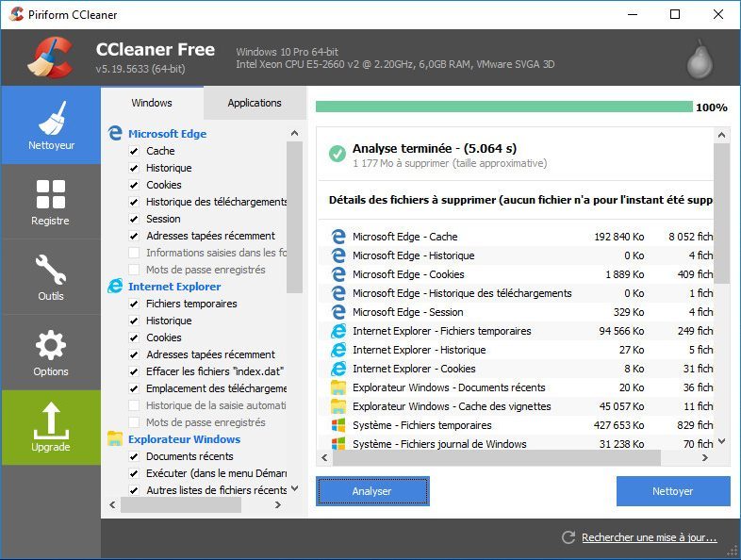The width and height of the screenshot is (741, 560).
Task: Click the Piriform pear icon
Action: tap(700, 58)
